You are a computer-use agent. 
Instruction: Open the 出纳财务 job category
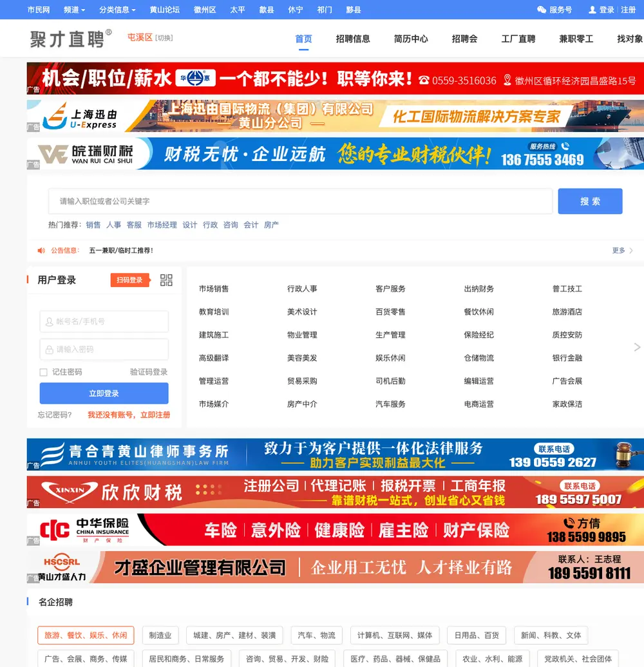[x=479, y=289]
